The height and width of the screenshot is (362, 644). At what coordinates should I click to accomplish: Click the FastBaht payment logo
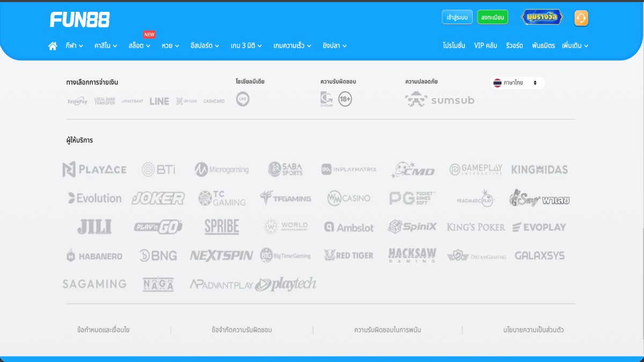[x=133, y=101]
